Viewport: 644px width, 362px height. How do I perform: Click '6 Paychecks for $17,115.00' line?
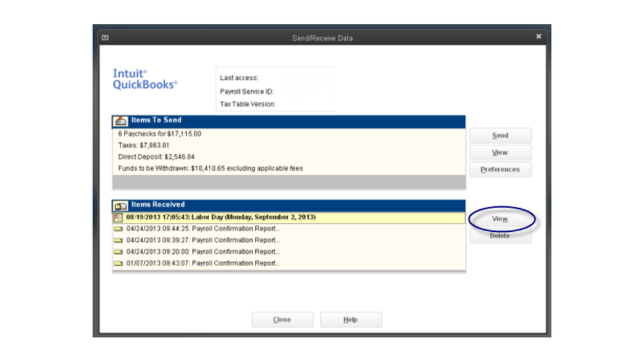pos(160,134)
